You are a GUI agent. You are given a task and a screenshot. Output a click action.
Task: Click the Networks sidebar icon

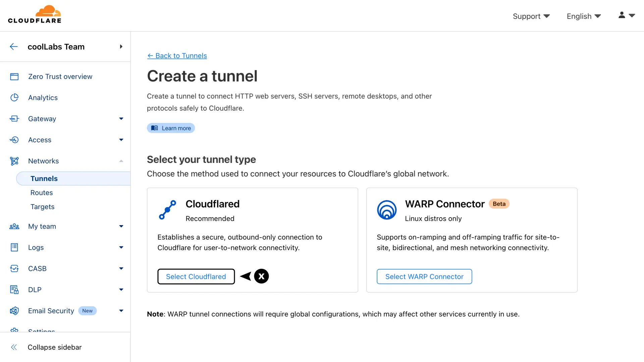[x=14, y=161]
